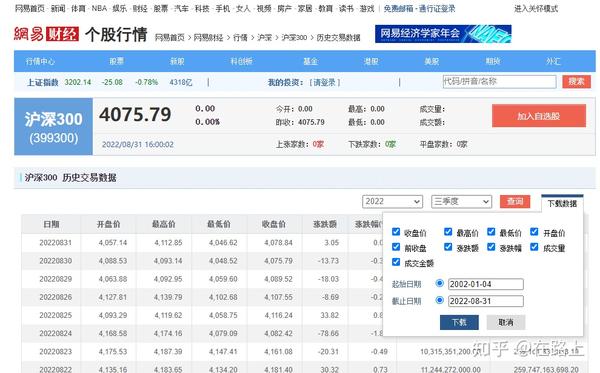The width and height of the screenshot is (600, 373).
Task: Toggle the 收盘价 checkbox
Action: click(396, 232)
